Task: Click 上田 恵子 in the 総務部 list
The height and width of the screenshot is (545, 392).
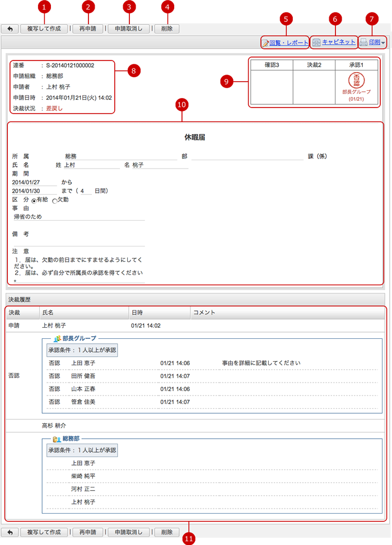Action: (x=83, y=463)
